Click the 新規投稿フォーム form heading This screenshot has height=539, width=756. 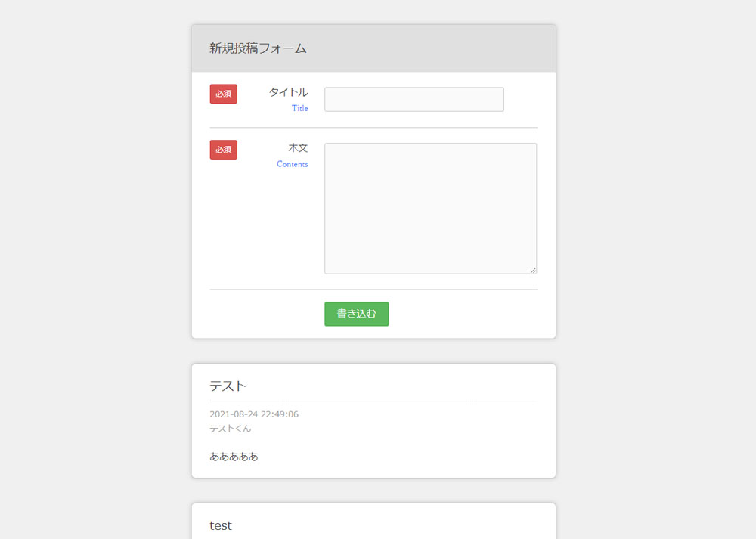[x=258, y=48]
